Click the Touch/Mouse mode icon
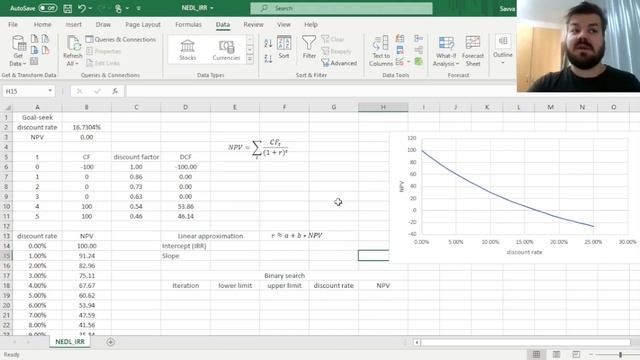 (118, 8)
